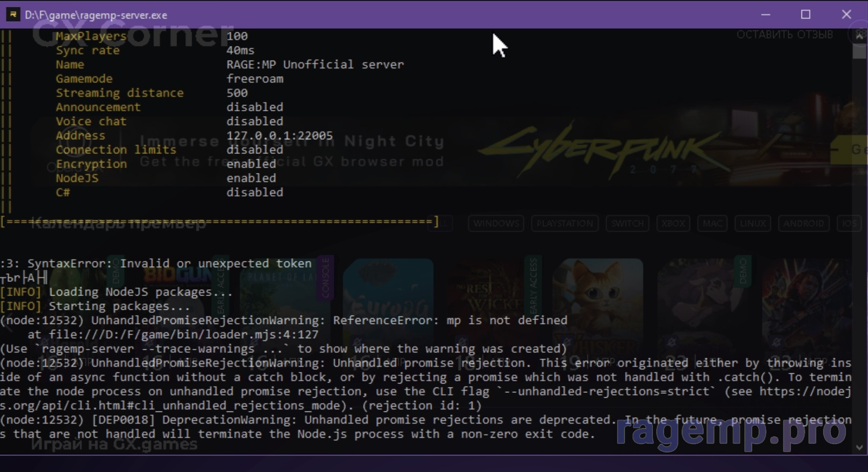868x472 pixels.
Task: Select ANDROID platform filter in GX Corner
Action: tap(803, 223)
